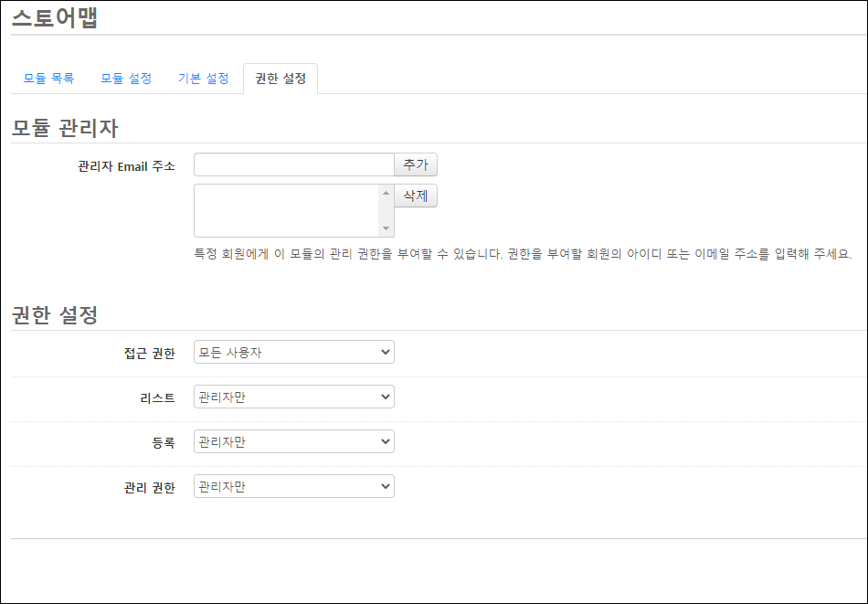
Task: Switch to the 모듈 설정 tab
Action: coord(126,79)
